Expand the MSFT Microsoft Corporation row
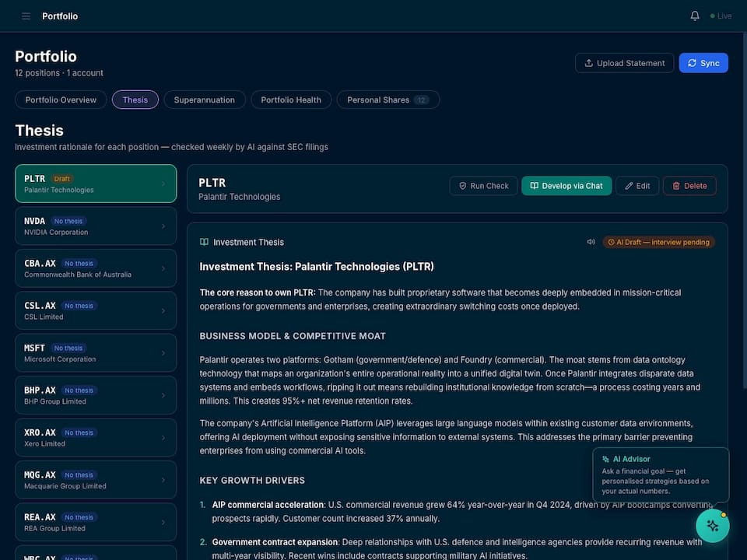This screenshot has height=560, width=747. pos(95,352)
